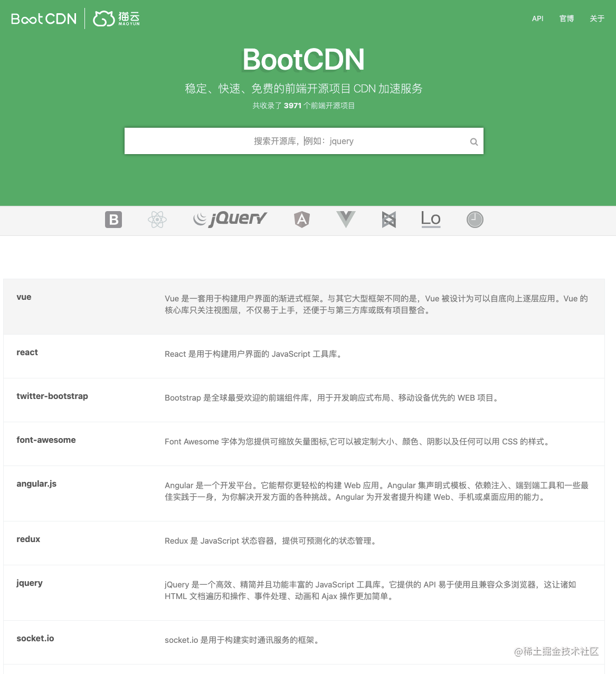Open the angular.js library row
Screen dimensions: 616x674
pos(304,493)
